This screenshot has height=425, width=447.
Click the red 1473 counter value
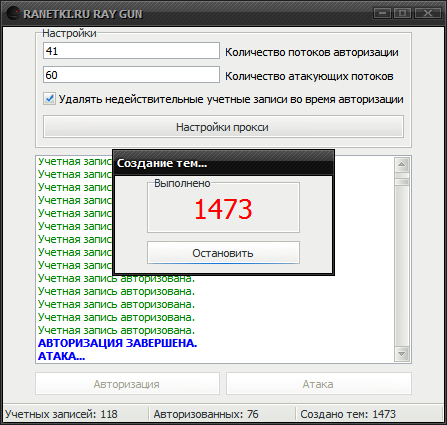pyautogui.click(x=223, y=209)
